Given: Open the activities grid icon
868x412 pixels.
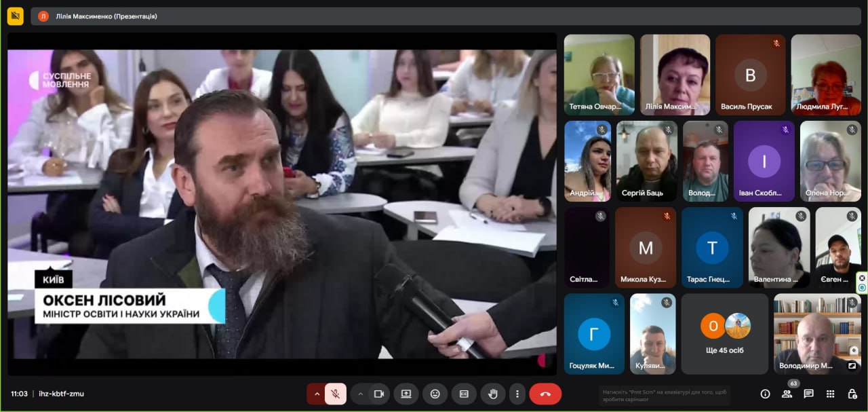Looking at the screenshot, I should tap(830, 394).
